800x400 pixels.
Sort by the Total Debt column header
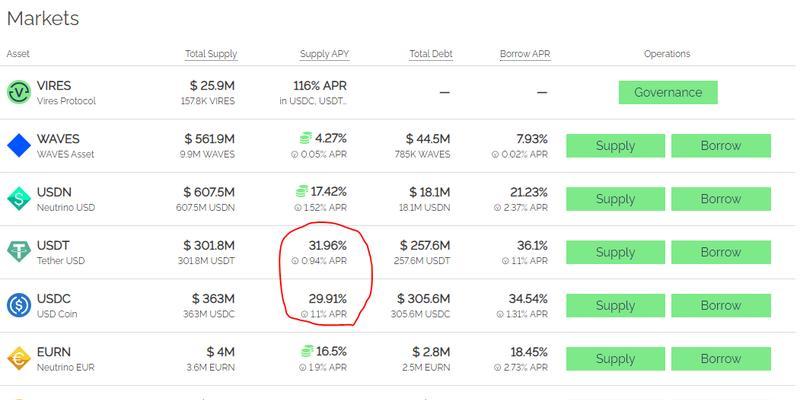coord(431,54)
